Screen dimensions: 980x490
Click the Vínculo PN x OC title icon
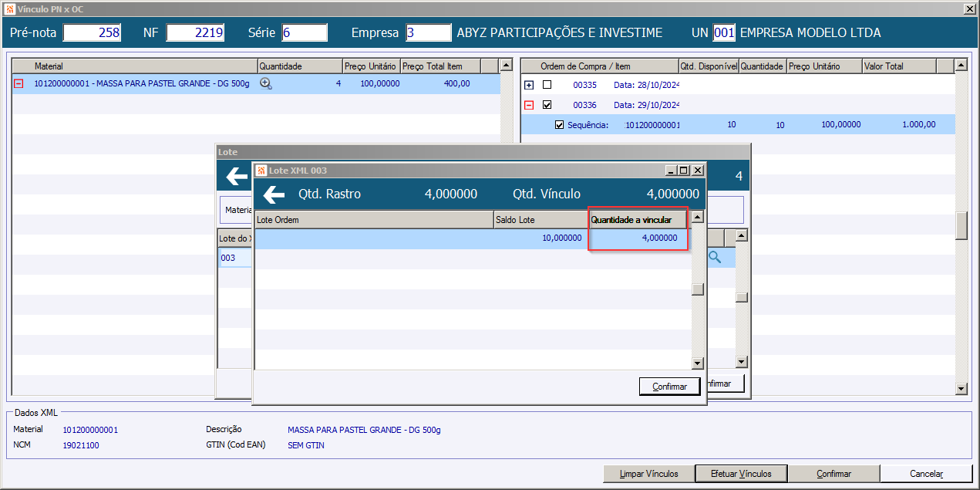click(10, 8)
